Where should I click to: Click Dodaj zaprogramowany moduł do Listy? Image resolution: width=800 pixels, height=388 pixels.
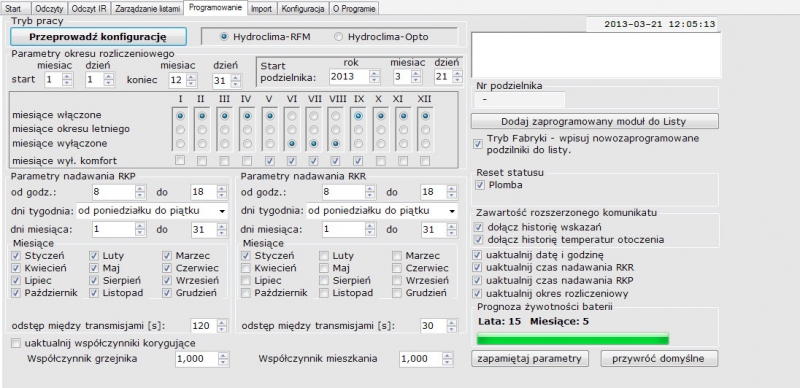point(594,122)
